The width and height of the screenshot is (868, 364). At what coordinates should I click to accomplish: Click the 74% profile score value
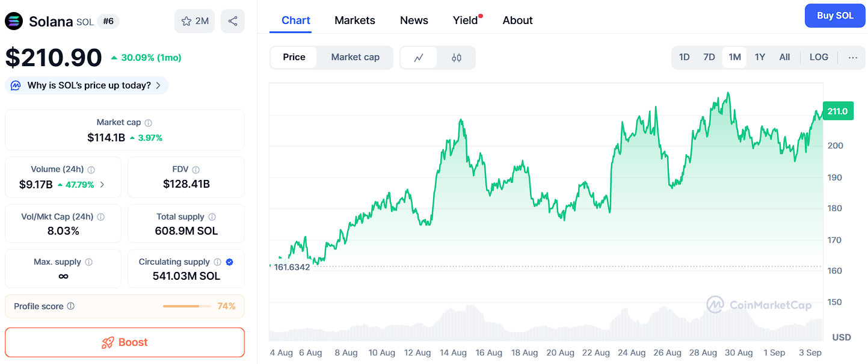pyautogui.click(x=226, y=306)
